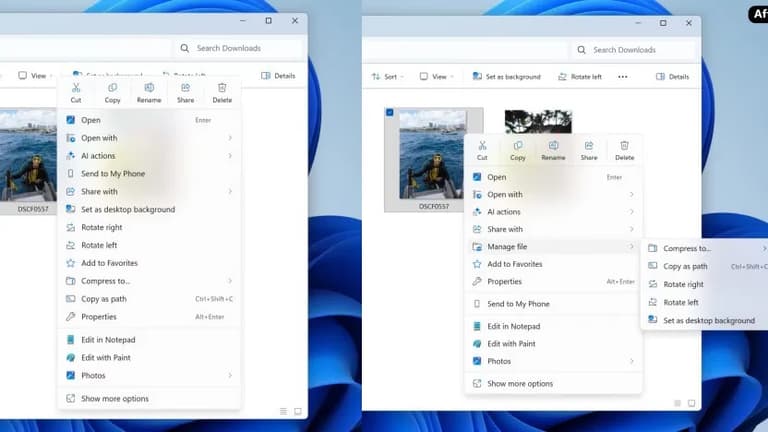This screenshot has width=768, height=432.
Task: Click Rename icon in left window context menu
Action: click(x=149, y=88)
